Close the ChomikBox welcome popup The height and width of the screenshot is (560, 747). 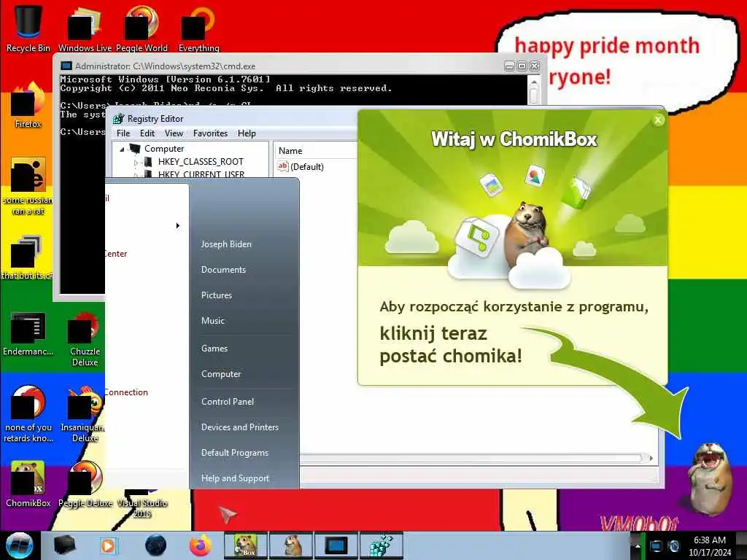pyautogui.click(x=658, y=120)
